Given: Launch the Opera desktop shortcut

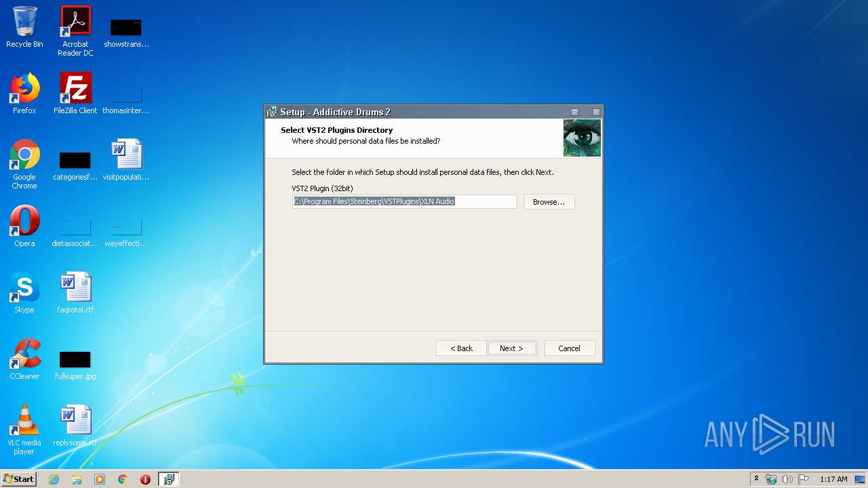Looking at the screenshot, I should [24, 226].
